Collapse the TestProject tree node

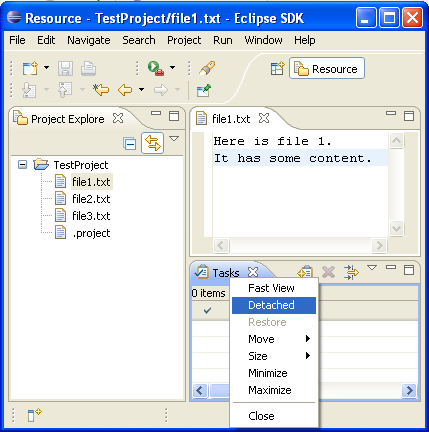tap(22, 164)
